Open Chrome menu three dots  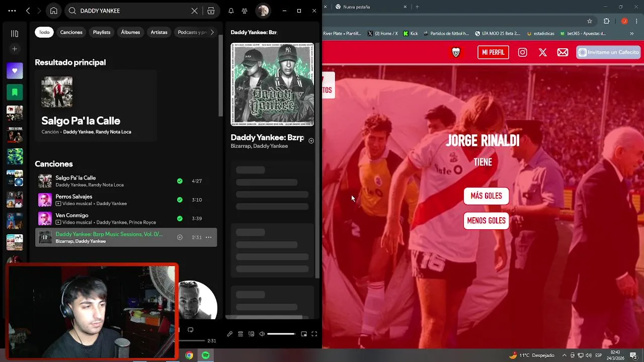pyautogui.click(x=635, y=21)
